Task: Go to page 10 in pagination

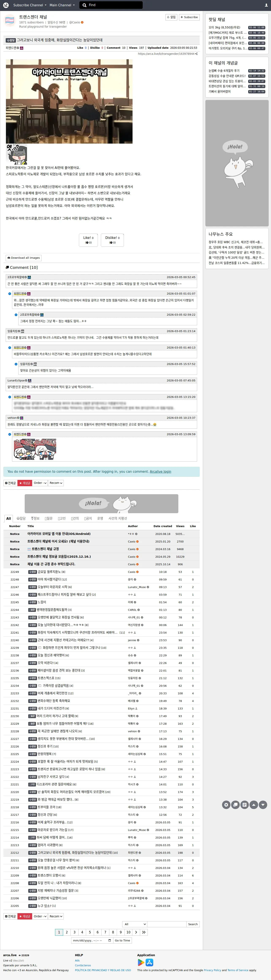Action: (128, 932)
